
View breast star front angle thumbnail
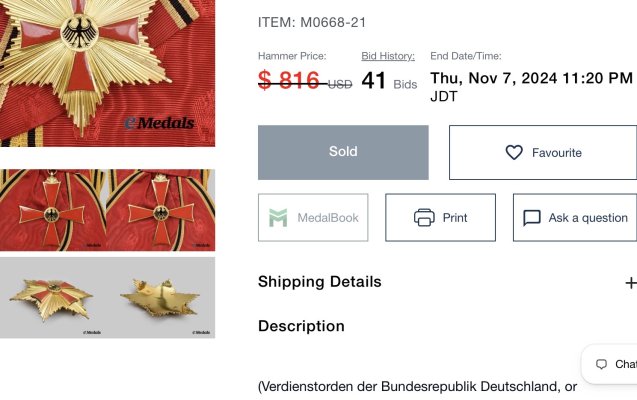pyautogui.click(x=53, y=297)
